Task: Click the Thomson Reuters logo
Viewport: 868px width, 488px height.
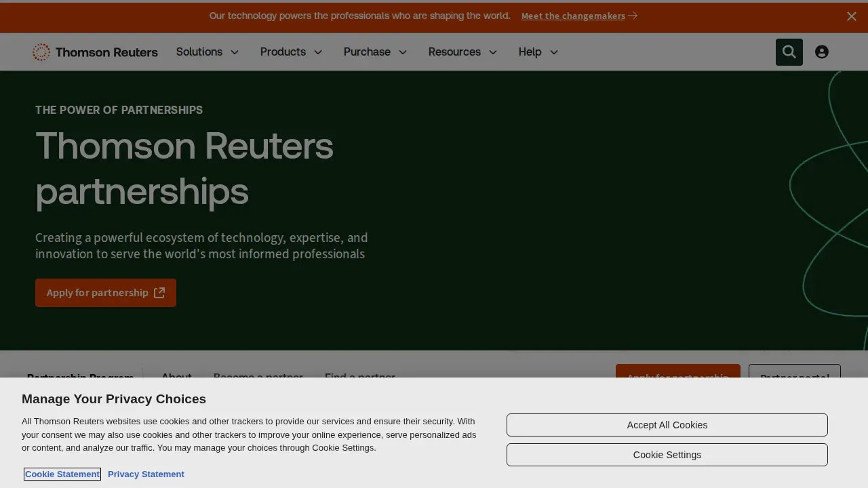Action: click(x=95, y=52)
